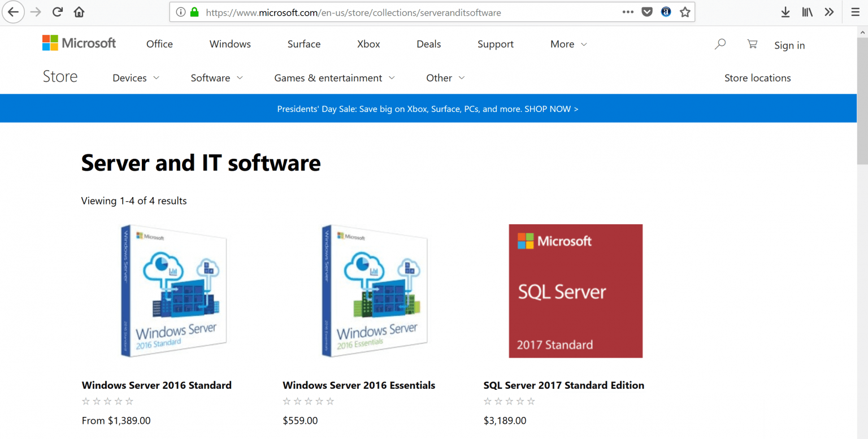Open the Firefox Downloads arrow icon

785,12
